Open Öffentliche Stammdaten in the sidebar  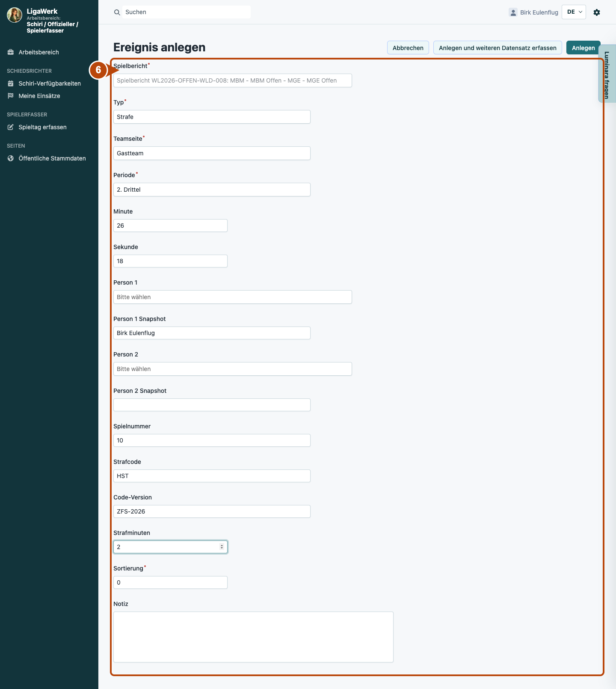pos(52,158)
